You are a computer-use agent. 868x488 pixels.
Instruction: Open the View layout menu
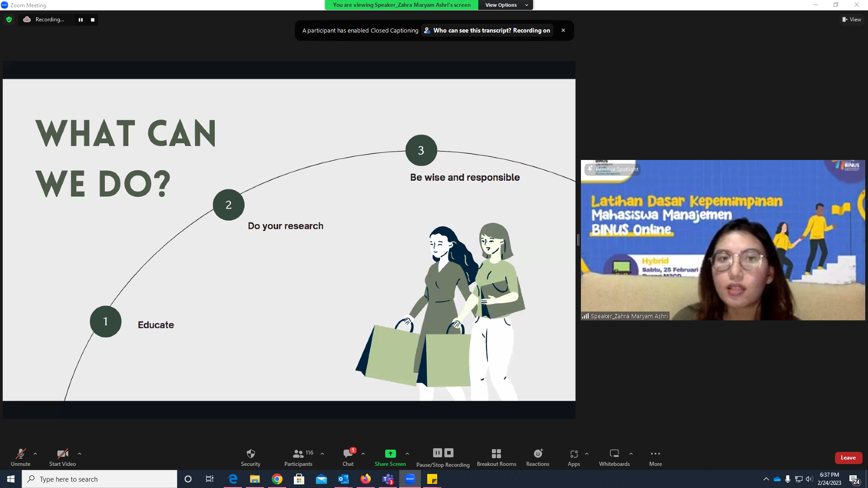(x=851, y=19)
